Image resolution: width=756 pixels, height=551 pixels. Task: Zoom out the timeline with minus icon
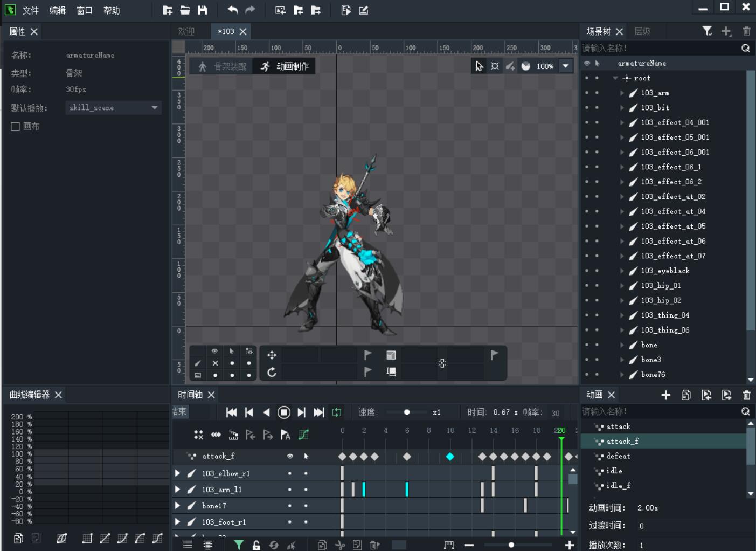tap(469, 545)
